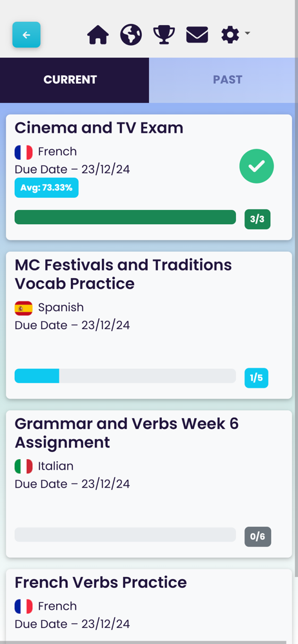Click the back arrow button
This screenshot has height=644, width=298.
26,35
